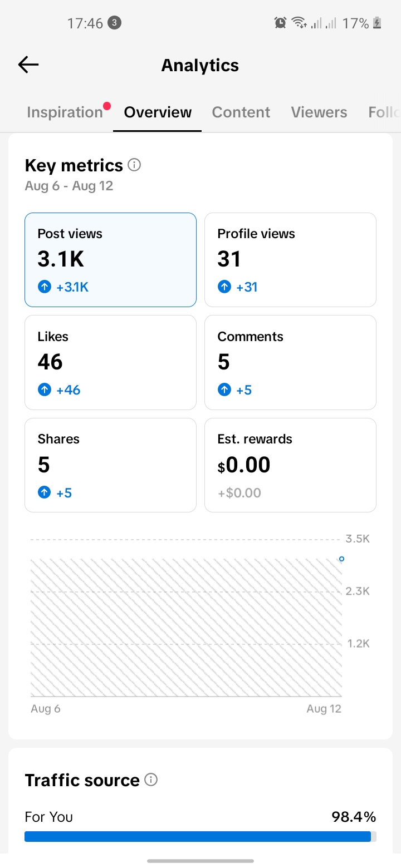Tap the alarm icon in status bar
The image size is (401, 868).
pos(280,23)
